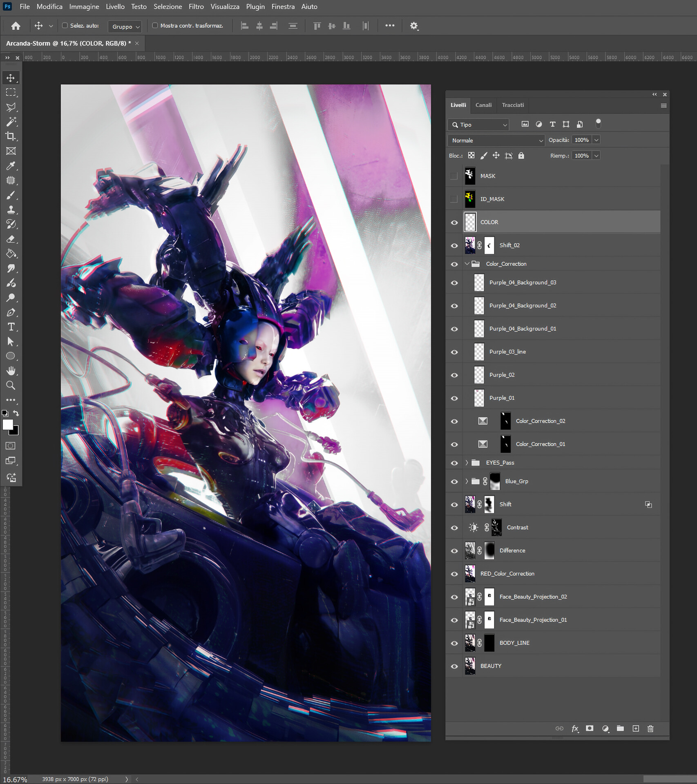
Task: Open the Riemp. fill dropdown arrow
Action: pos(596,156)
